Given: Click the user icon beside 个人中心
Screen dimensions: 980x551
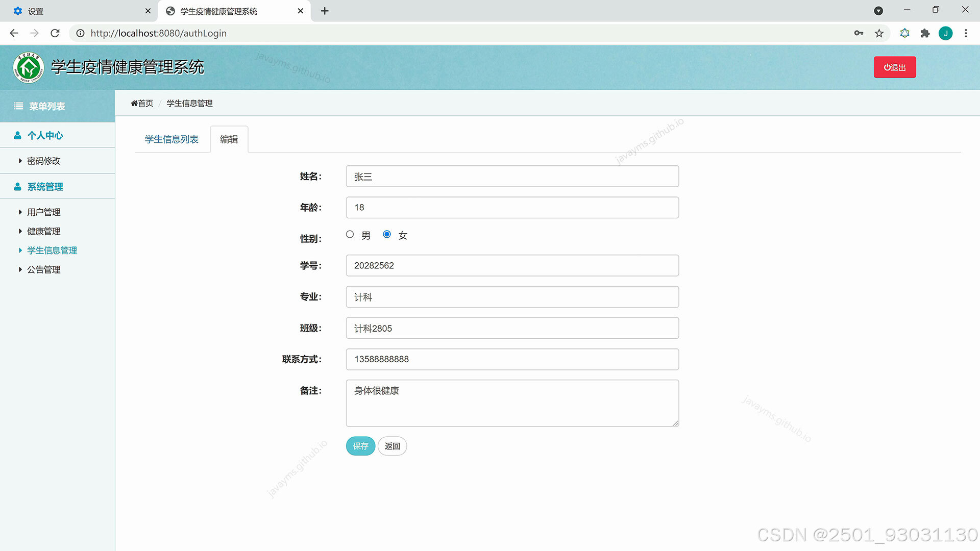Looking at the screenshot, I should click(17, 135).
